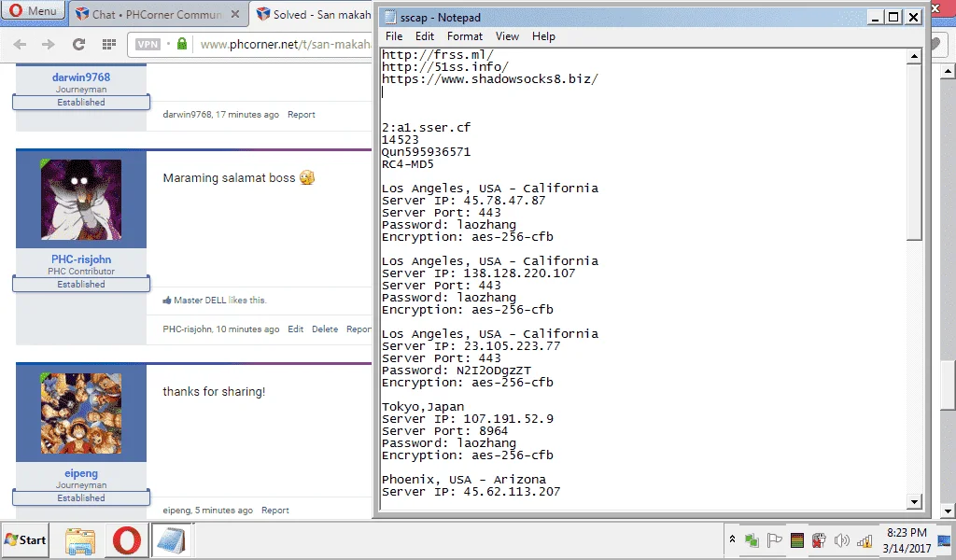Click the sscap Notepad title icon
Screen dimensions: 956x560
(x=389, y=17)
